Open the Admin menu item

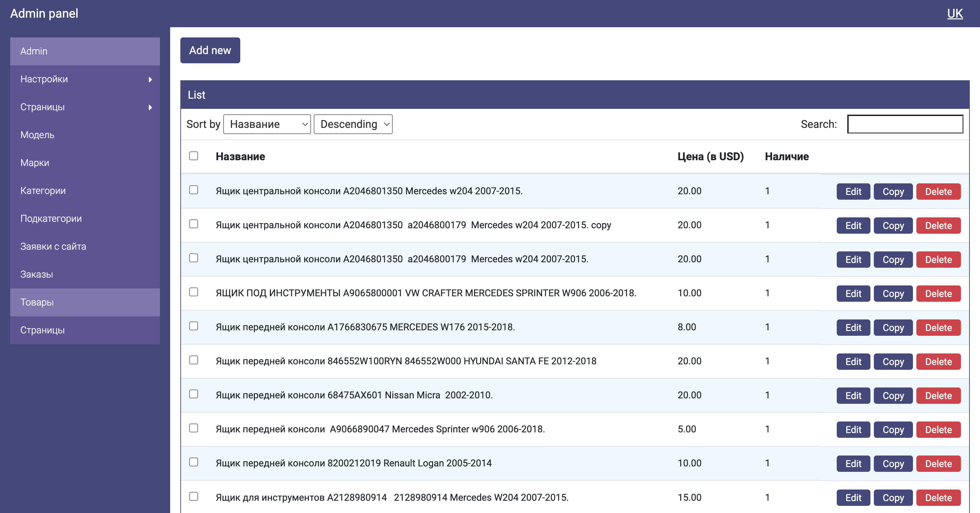point(85,51)
